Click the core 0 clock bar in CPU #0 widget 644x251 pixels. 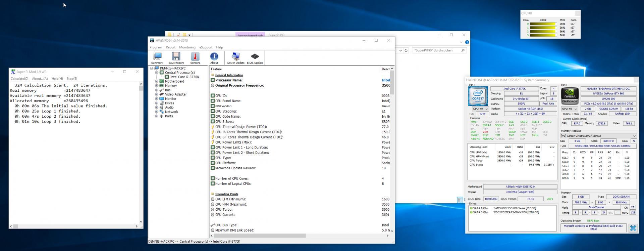(x=543, y=24)
